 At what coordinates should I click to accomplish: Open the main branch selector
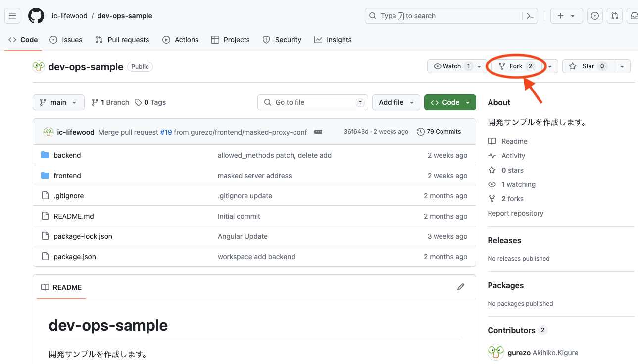(x=58, y=102)
